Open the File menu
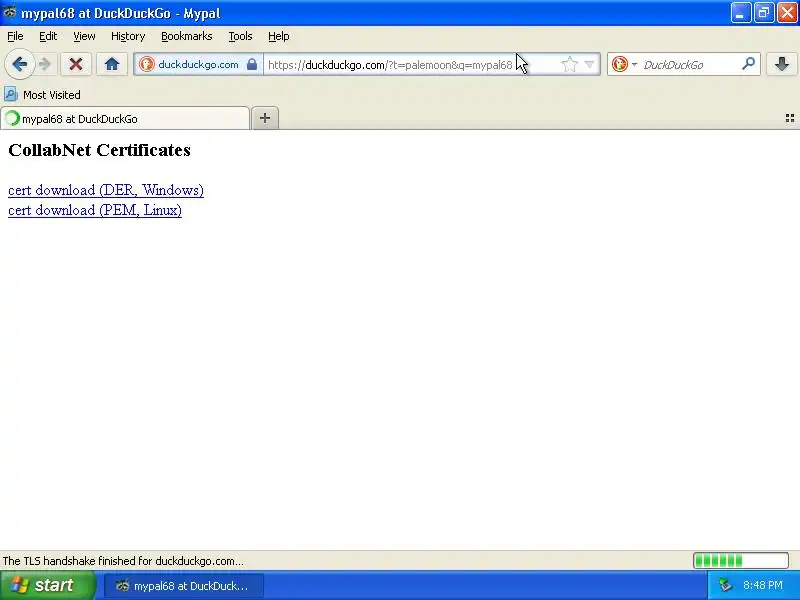The width and height of the screenshot is (800, 600). pos(15,36)
